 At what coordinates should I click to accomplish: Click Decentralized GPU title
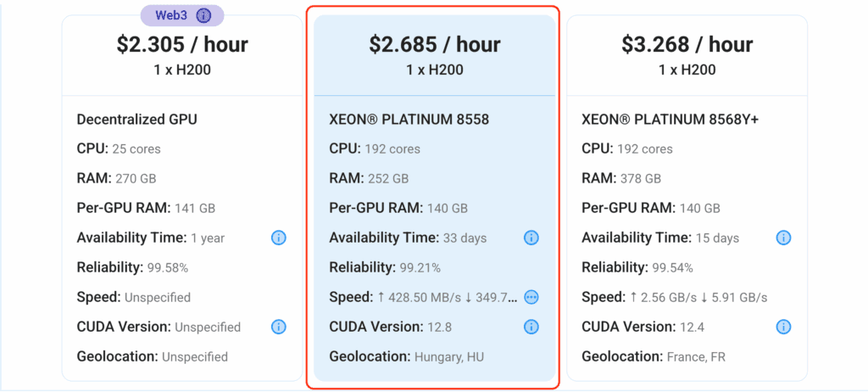pyautogui.click(x=136, y=119)
